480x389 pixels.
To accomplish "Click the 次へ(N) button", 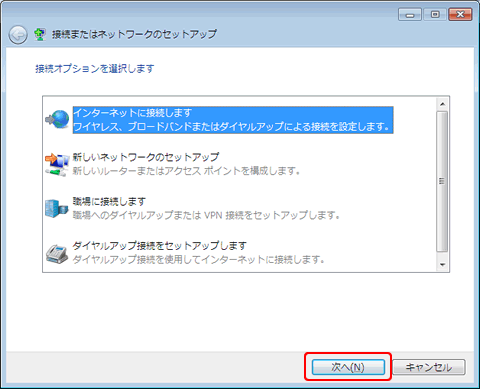I will tap(348, 367).
